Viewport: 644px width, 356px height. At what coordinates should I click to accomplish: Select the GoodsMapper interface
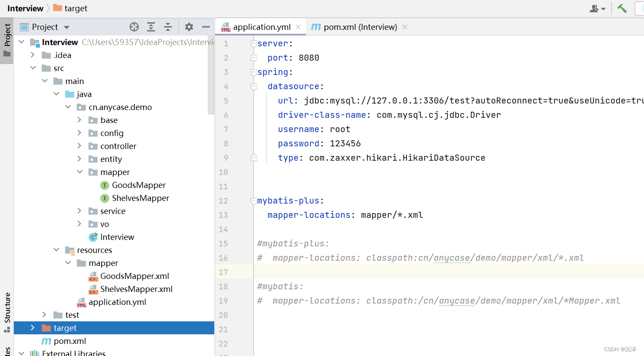click(x=138, y=185)
